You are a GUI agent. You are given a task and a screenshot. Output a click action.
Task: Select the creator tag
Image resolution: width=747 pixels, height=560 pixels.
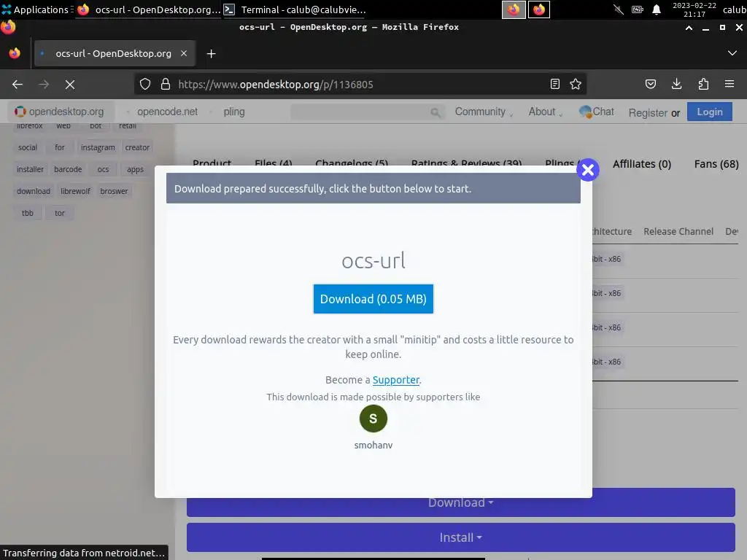coord(137,147)
